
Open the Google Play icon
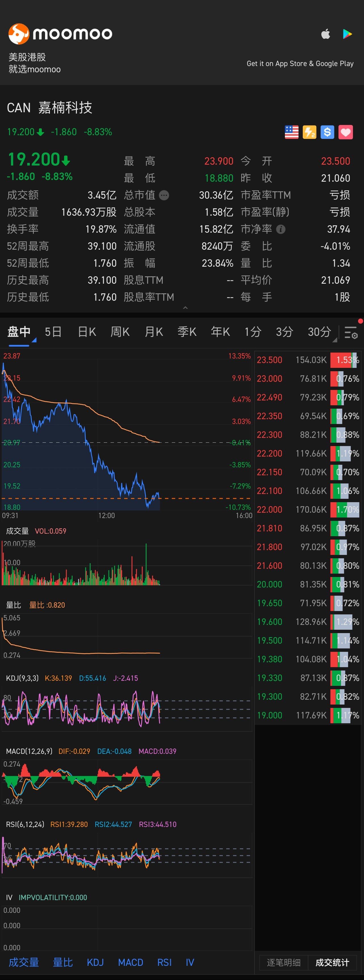[x=347, y=34]
